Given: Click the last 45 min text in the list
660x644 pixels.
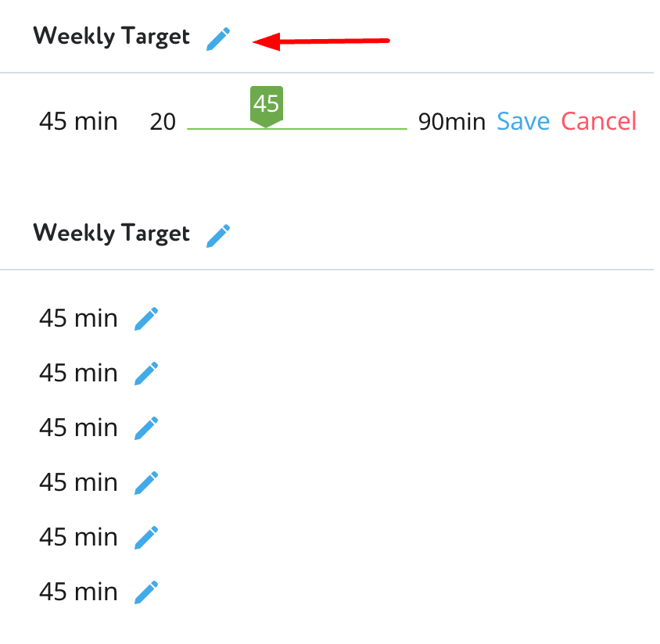Looking at the screenshot, I should point(78,592).
